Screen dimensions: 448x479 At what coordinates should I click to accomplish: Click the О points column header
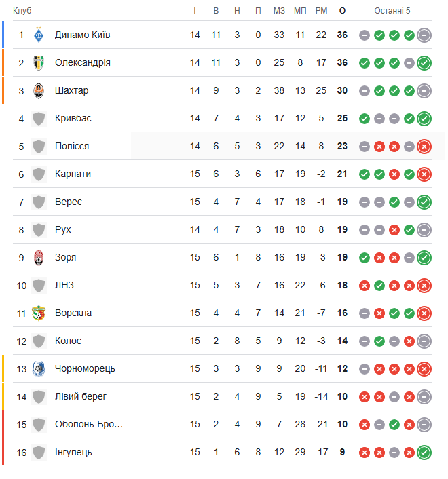click(x=342, y=11)
